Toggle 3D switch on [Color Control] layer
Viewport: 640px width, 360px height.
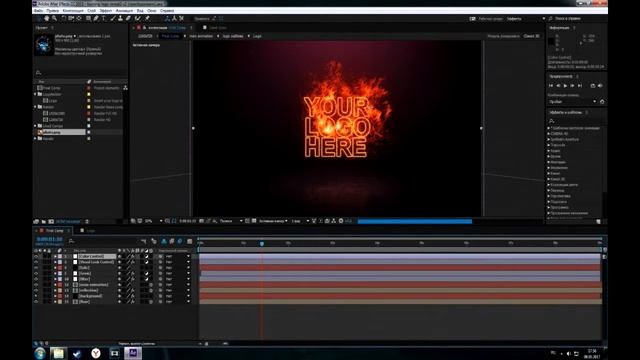[151, 256]
